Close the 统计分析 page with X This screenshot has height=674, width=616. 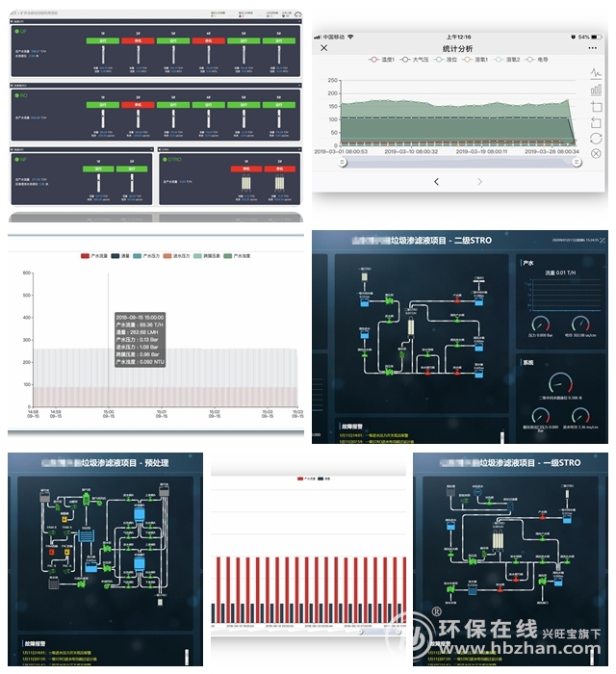pyautogui.click(x=323, y=47)
